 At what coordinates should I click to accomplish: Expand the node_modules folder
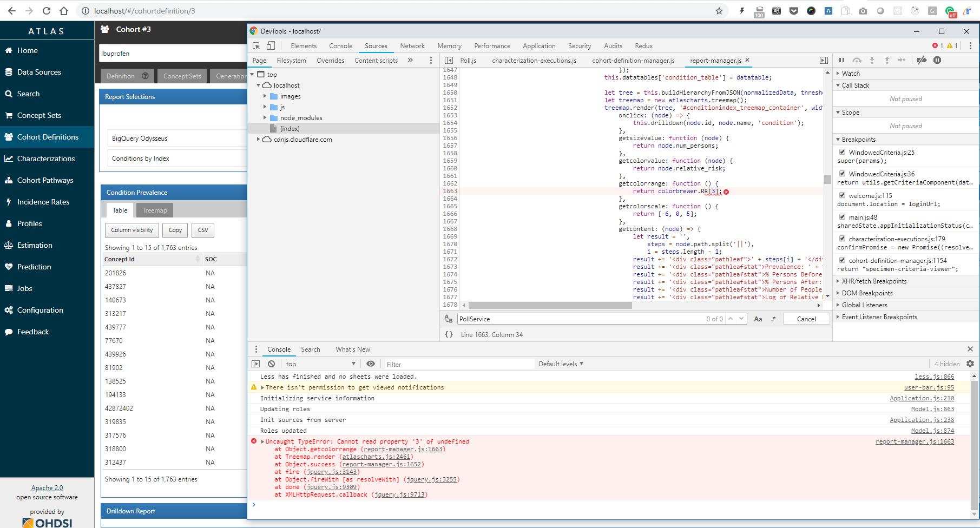click(x=265, y=117)
